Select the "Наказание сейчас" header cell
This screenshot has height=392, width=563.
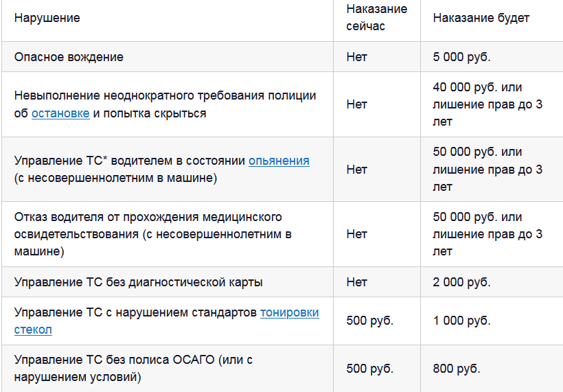[x=376, y=18]
